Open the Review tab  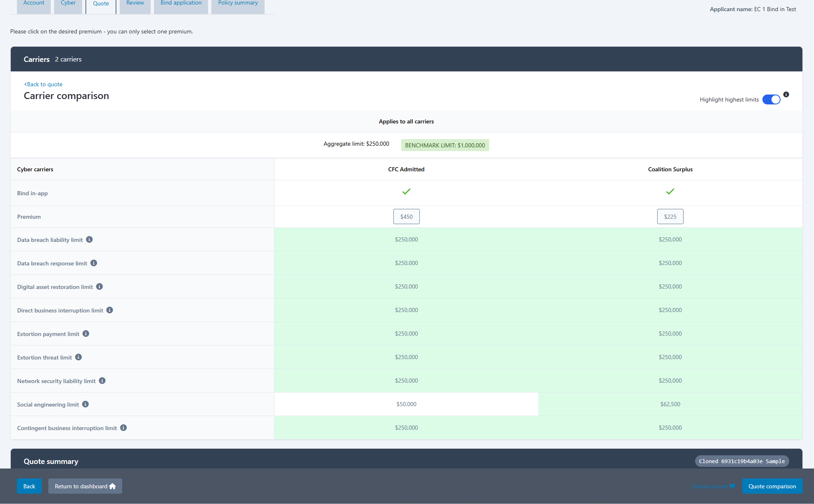tap(135, 4)
